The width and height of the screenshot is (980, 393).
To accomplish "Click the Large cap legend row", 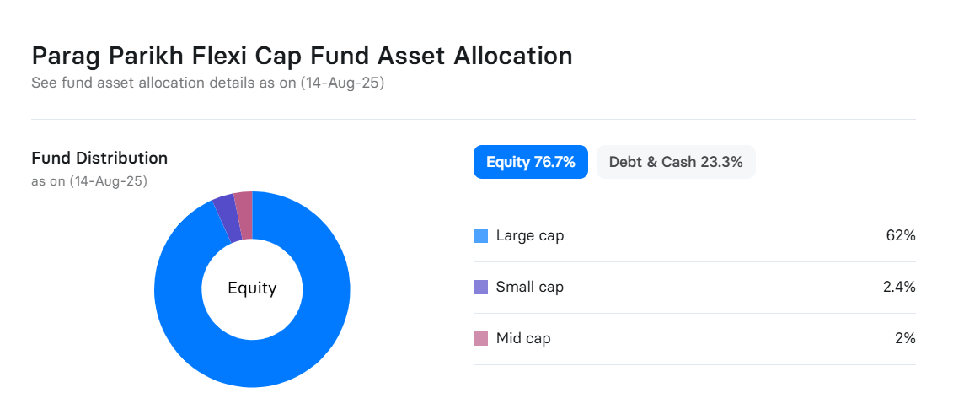I will pos(694,236).
